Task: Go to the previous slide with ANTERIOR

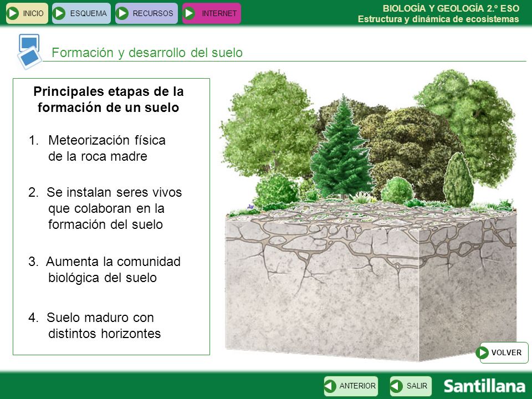Action: (351, 386)
